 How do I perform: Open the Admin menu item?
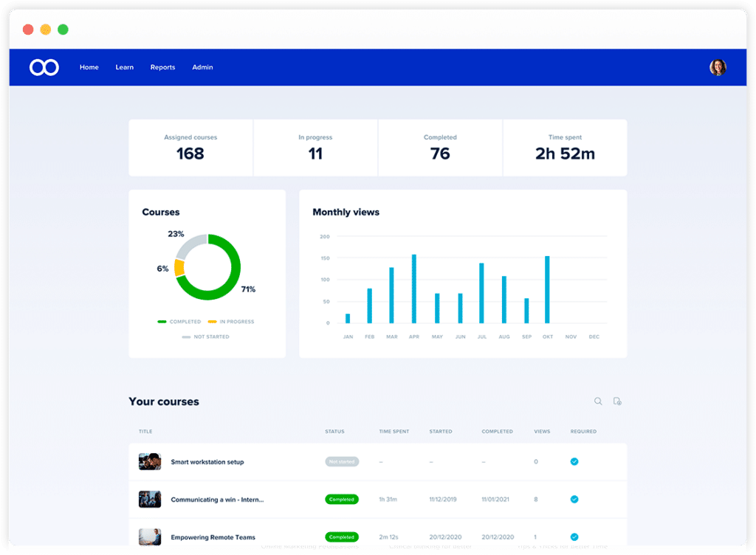202,67
